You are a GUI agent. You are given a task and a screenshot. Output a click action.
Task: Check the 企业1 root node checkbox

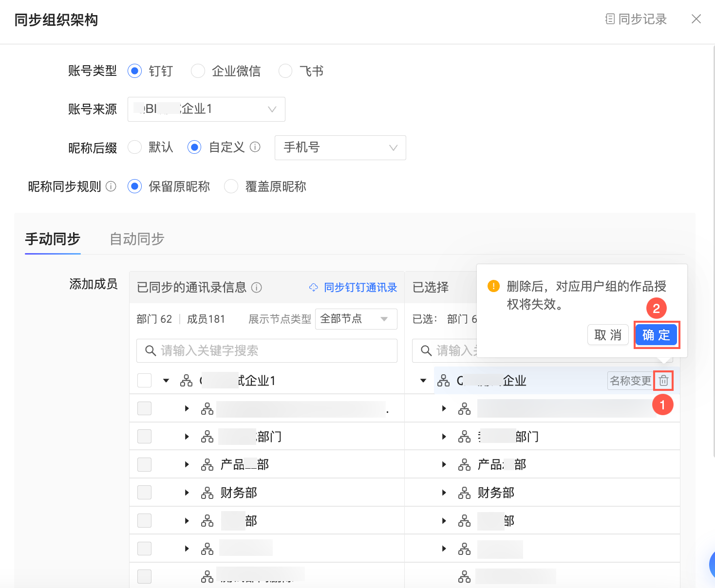[145, 380]
